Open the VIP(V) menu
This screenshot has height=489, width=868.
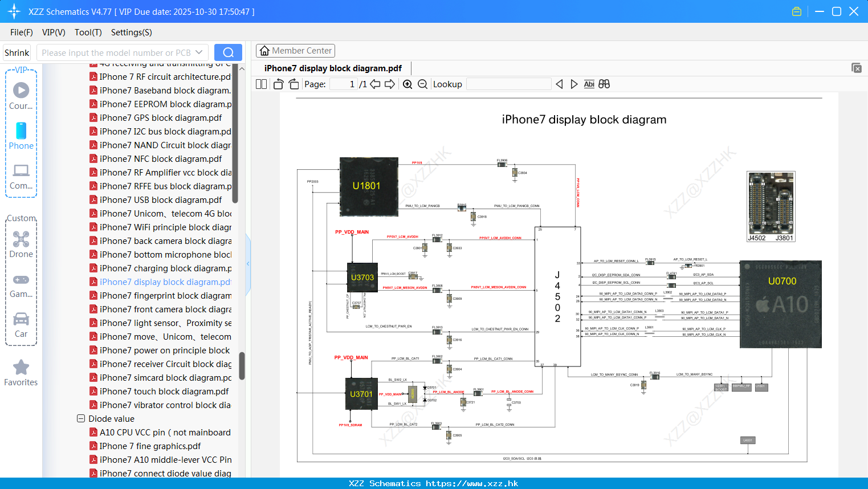pos(54,32)
